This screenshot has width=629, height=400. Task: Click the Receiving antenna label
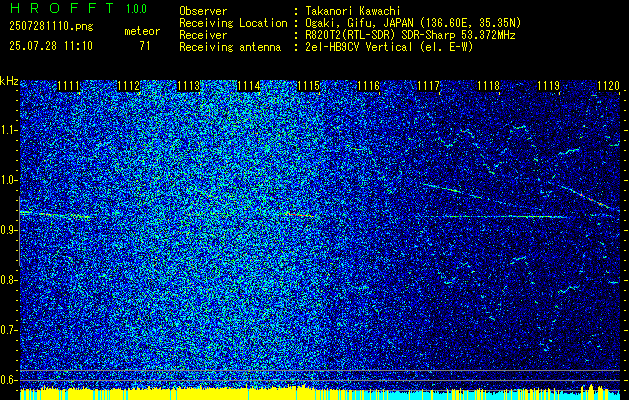coord(230,47)
